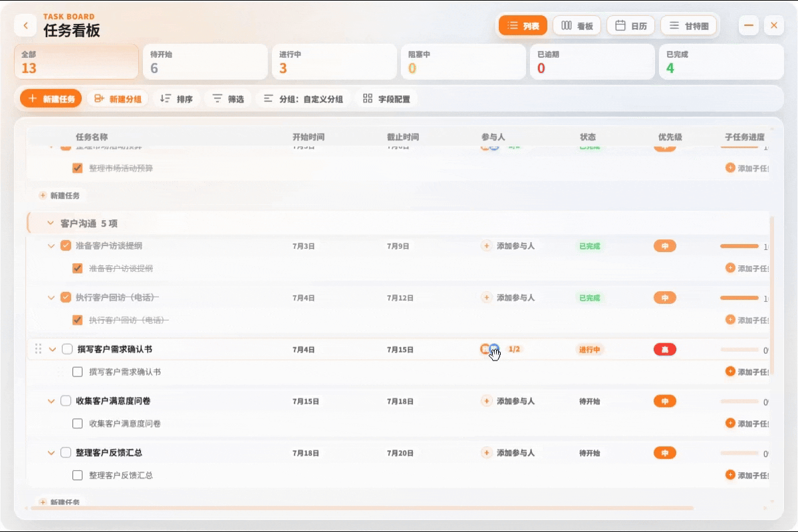
Task: Collapse 准备客户访谈提纲 parent task
Action: click(51, 246)
